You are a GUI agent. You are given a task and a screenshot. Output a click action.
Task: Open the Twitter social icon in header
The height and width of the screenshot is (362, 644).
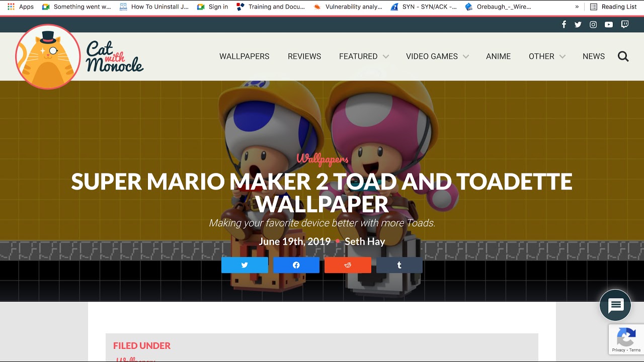(x=578, y=25)
